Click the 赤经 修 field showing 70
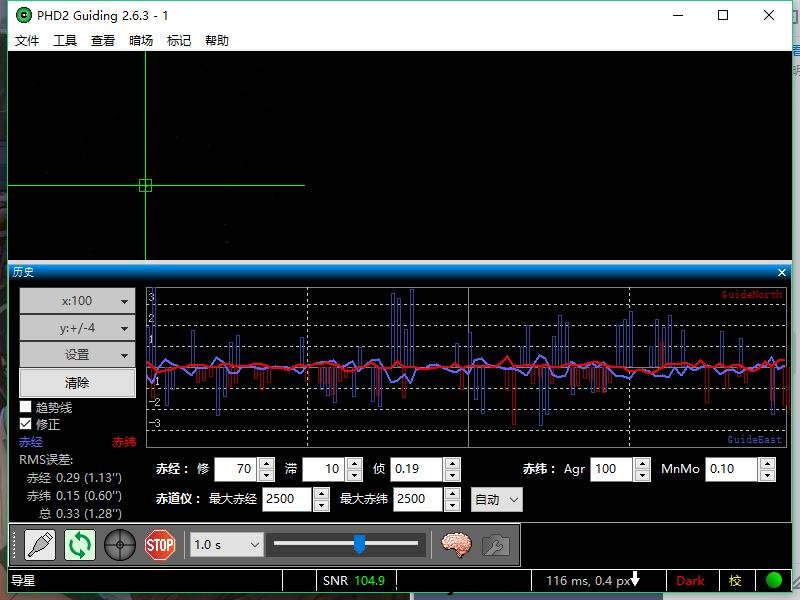 coord(236,469)
